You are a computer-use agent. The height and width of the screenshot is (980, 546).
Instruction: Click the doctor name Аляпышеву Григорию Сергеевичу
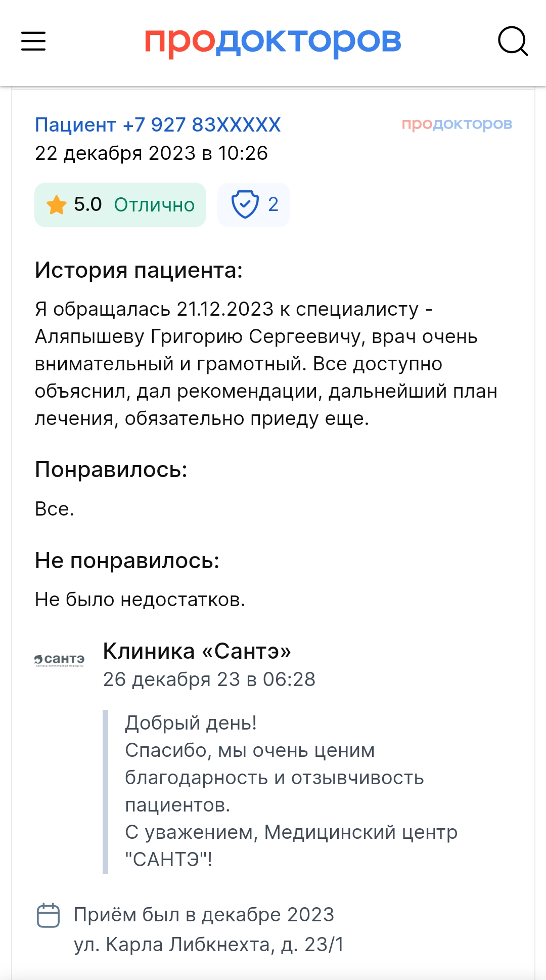click(x=200, y=336)
